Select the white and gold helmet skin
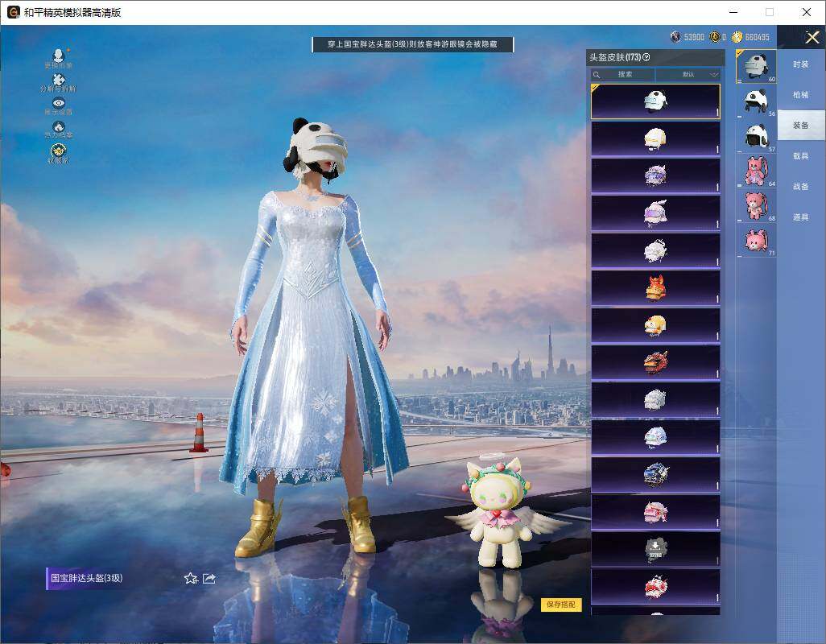Image resolution: width=826 pixels, height=644 pixels. (655, 138)
